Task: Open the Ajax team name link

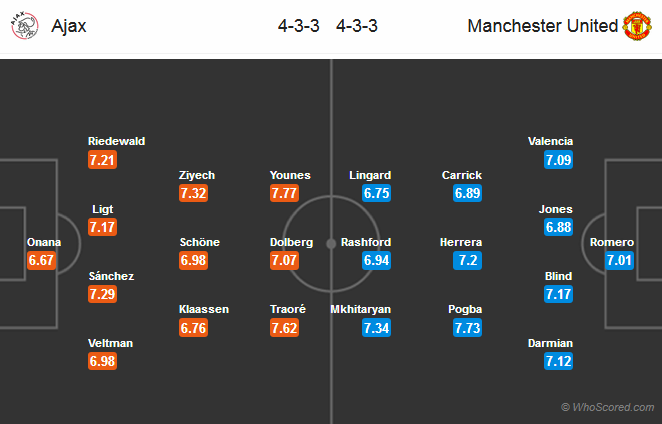Action: tap(69, 26)
